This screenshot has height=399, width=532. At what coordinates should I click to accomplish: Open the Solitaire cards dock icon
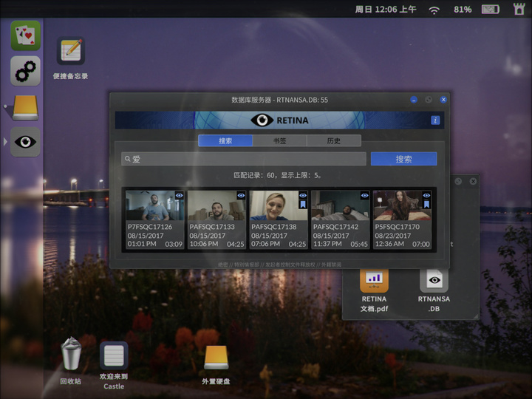point(25,35)
